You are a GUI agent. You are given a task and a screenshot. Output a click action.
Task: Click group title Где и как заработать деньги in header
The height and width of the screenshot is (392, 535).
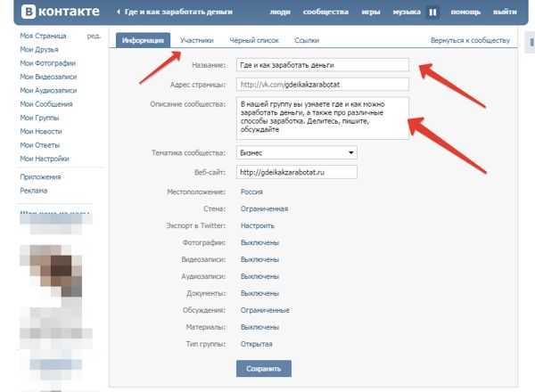(178, 12)
